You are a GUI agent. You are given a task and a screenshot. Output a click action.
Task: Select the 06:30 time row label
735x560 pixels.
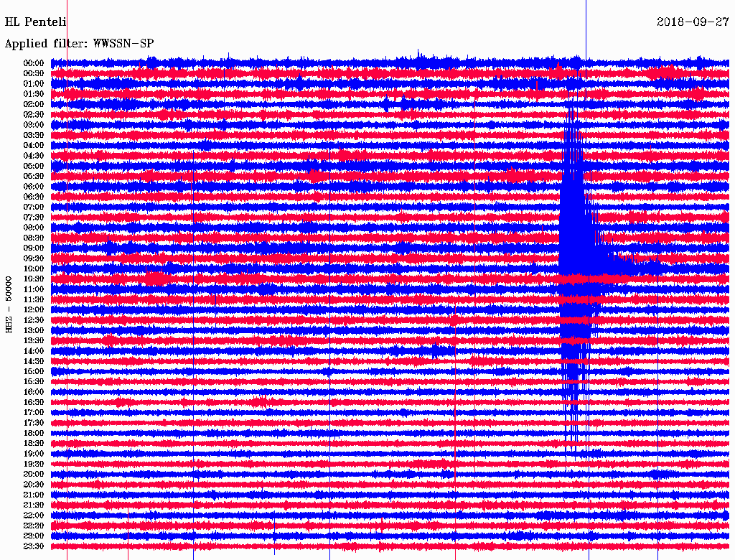(x=33, y=197)
